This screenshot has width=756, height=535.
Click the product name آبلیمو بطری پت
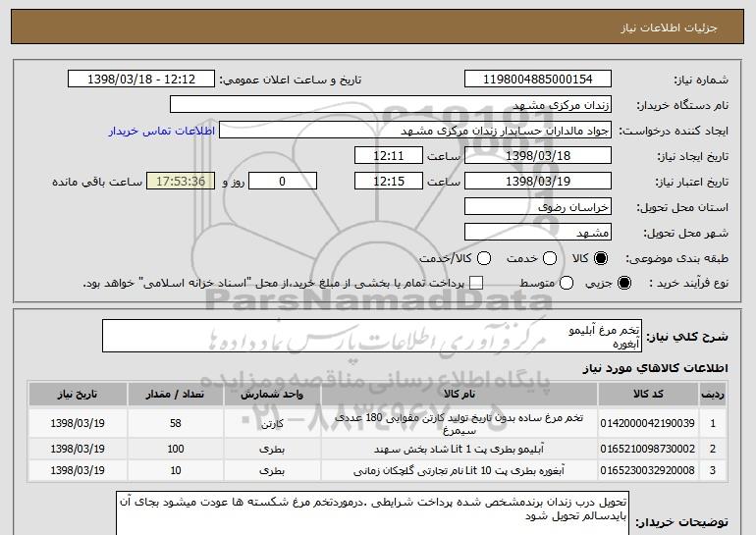(x=459, y=450)
